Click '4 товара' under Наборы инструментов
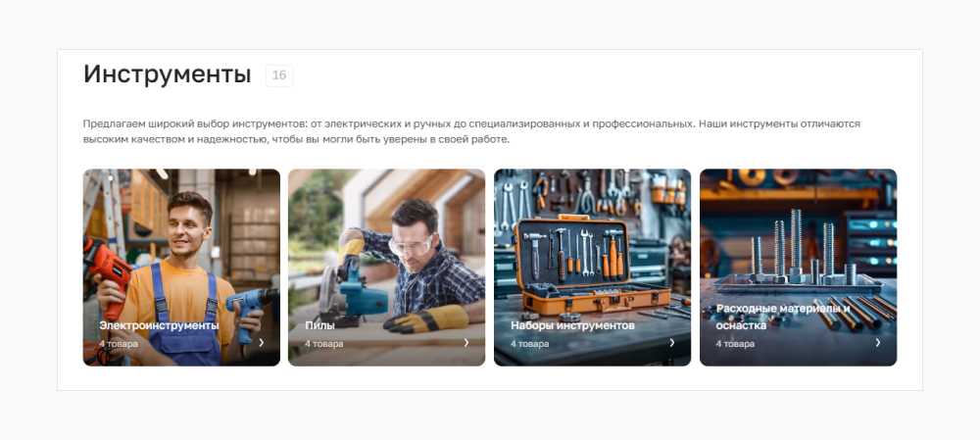The height and width of the screenshot is (440, 980). click(x=529, y=344)
